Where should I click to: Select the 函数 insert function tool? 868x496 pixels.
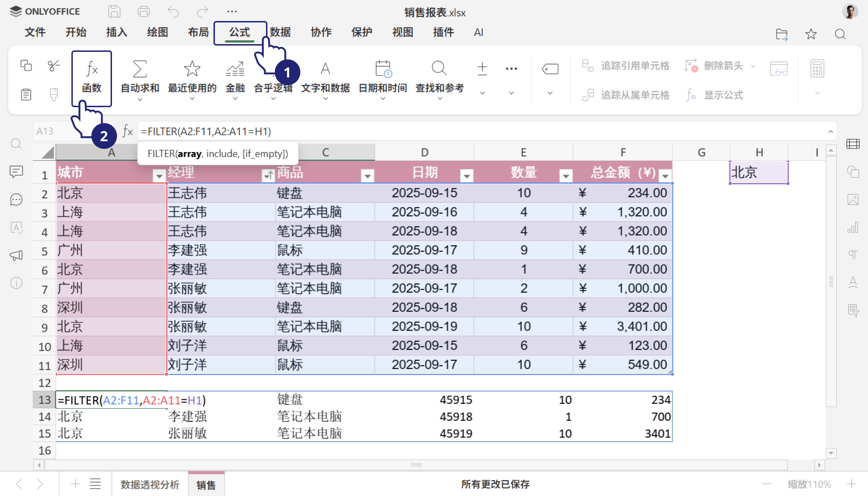(x=91, y=78)
